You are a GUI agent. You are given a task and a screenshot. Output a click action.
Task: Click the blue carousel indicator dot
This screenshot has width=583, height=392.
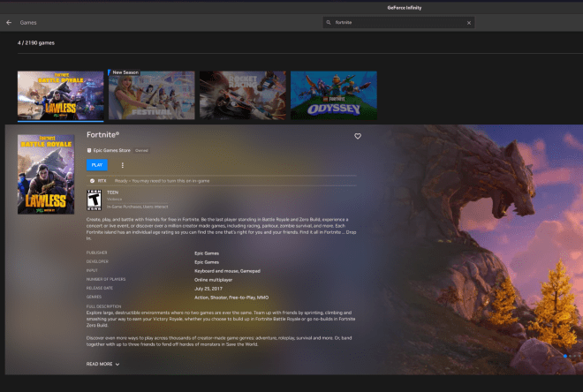pyautogui.click(x=565, y=356)
